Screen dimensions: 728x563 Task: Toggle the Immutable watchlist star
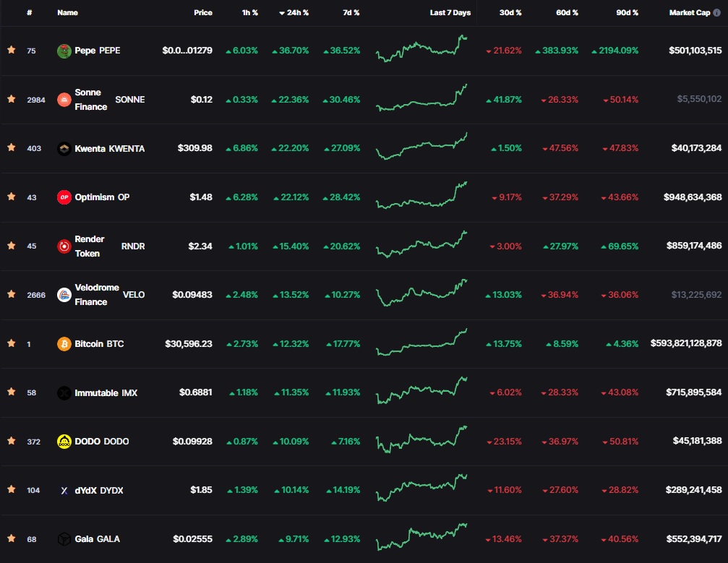[12, 392]
